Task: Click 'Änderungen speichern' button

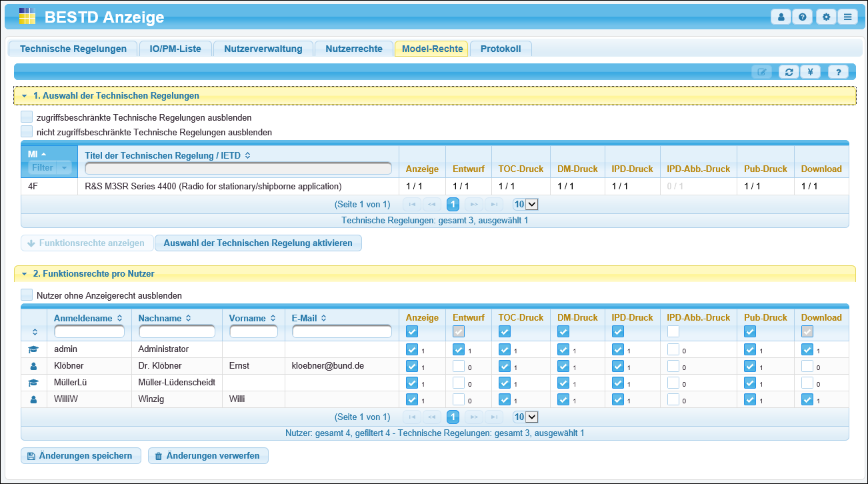Action: 81,456
